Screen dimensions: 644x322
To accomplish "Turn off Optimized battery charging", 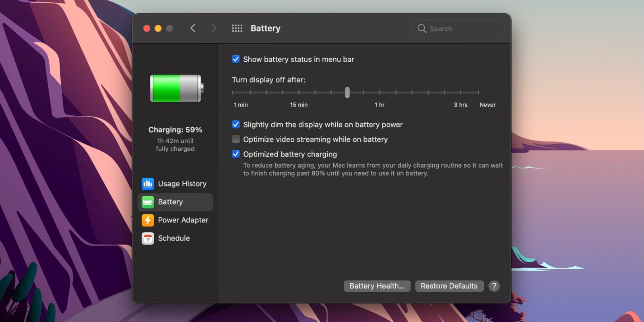I will click(x=236, y=154).
